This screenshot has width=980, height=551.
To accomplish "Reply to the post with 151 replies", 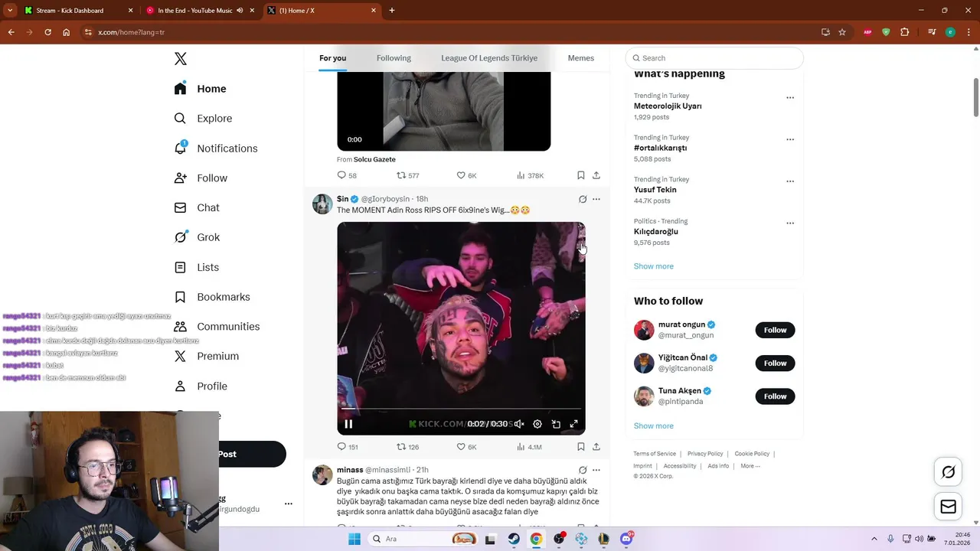I will coord(348,447).
